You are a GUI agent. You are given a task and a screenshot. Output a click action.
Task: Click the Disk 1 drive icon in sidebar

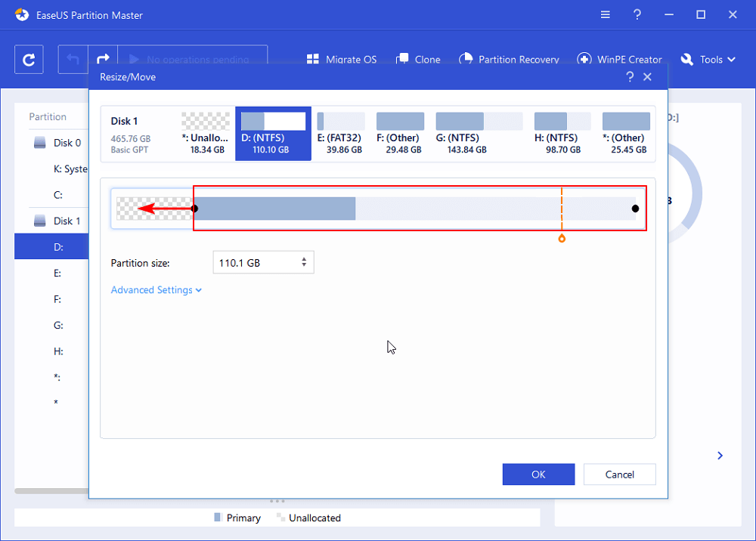pyautogui.click(x=39, y=221)
